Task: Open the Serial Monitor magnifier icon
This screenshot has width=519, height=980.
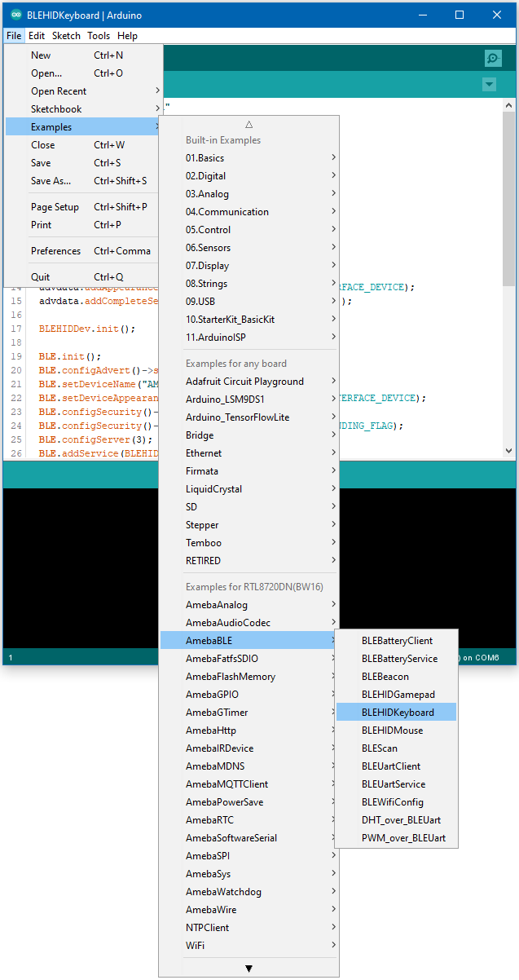Action: click(x=492, y=58)
